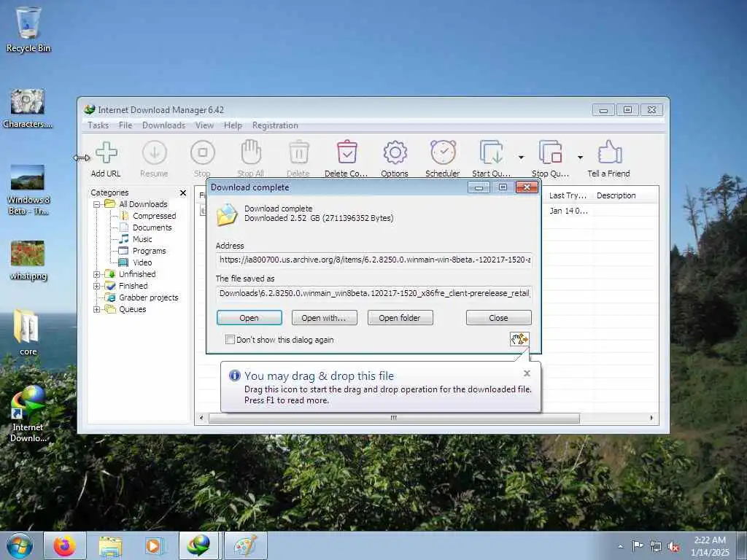
Task: Click the file saved as path field
Action: click(374, 293)
